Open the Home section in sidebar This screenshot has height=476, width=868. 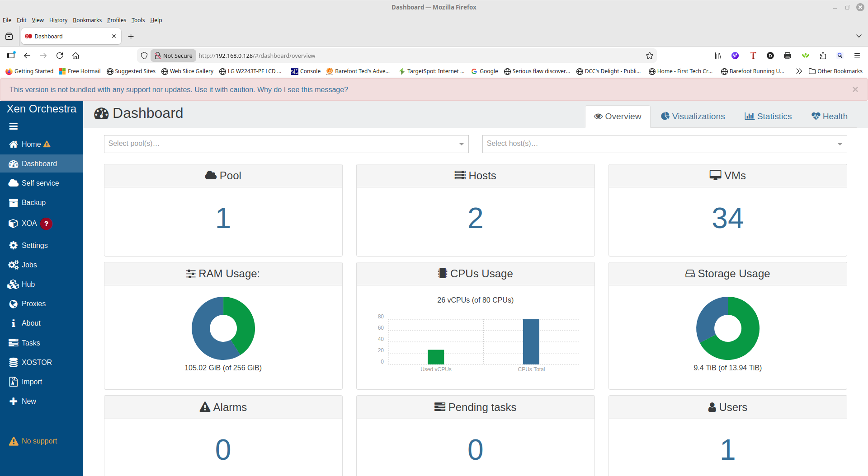point(31,144)
